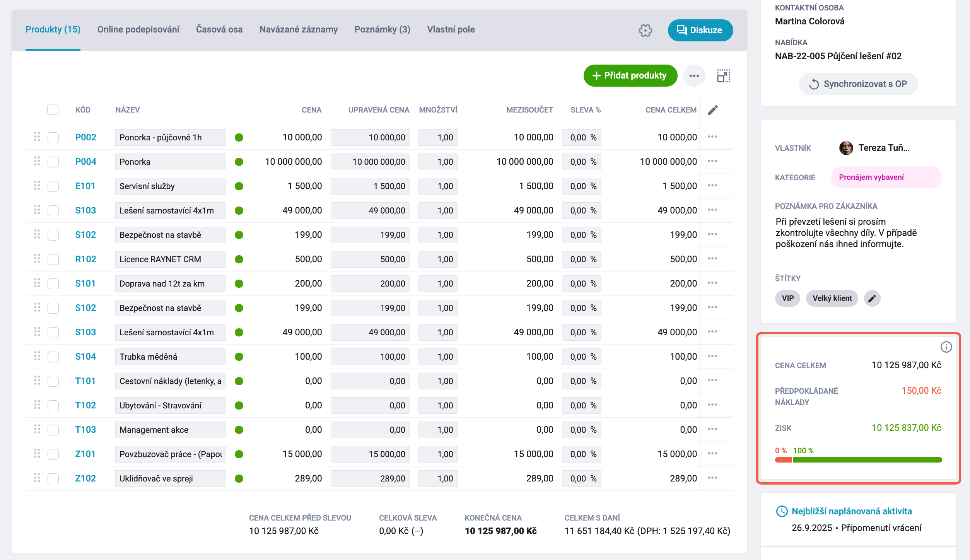The height and width of the screenshot is (560, 970).
Task: Open the E101 product code link
Action: [85, 186]
